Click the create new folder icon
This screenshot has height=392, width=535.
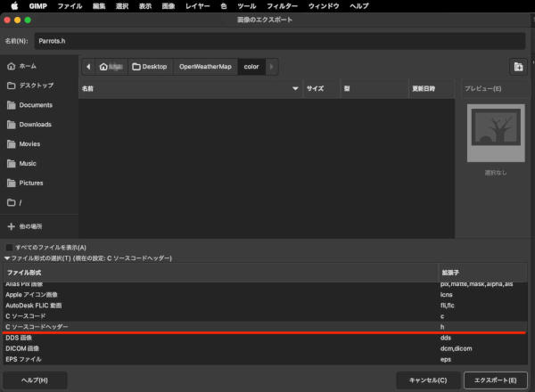click(518, 67)
